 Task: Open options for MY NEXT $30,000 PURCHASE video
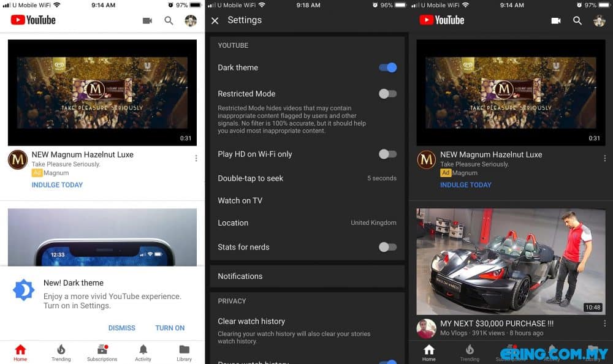click(x=604, y=324)
